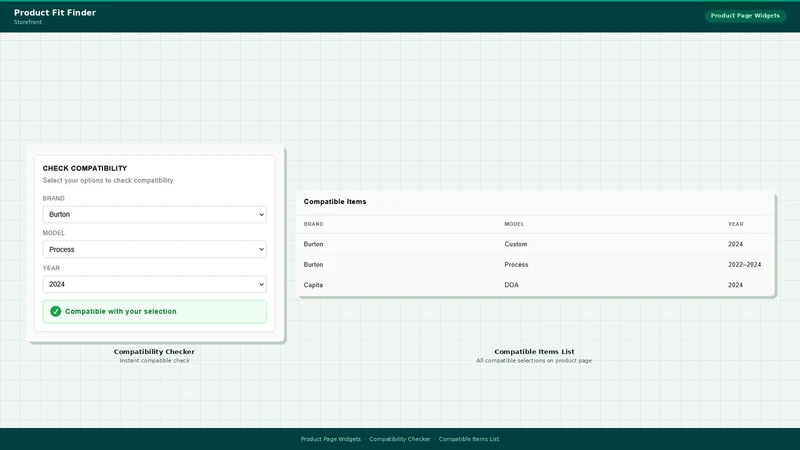
Task: Click the 2024 year in Custom row
Action: pyautogui.click(x=735, y=244)
